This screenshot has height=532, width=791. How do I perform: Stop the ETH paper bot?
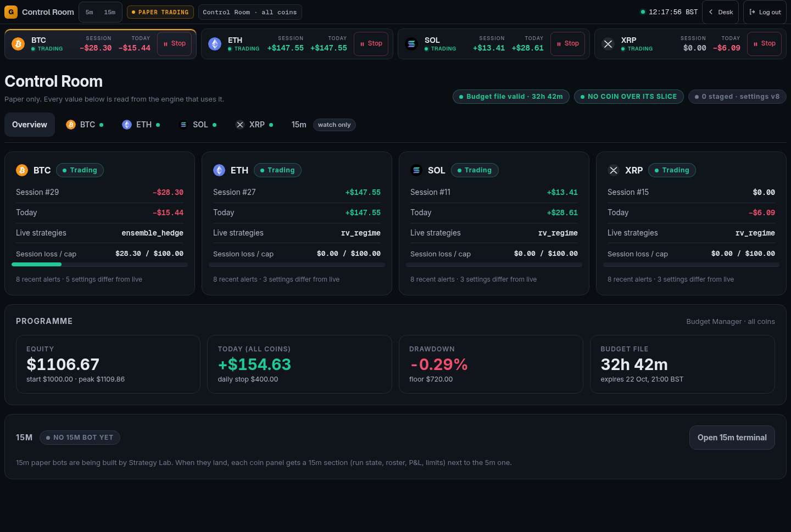point(371,44)
